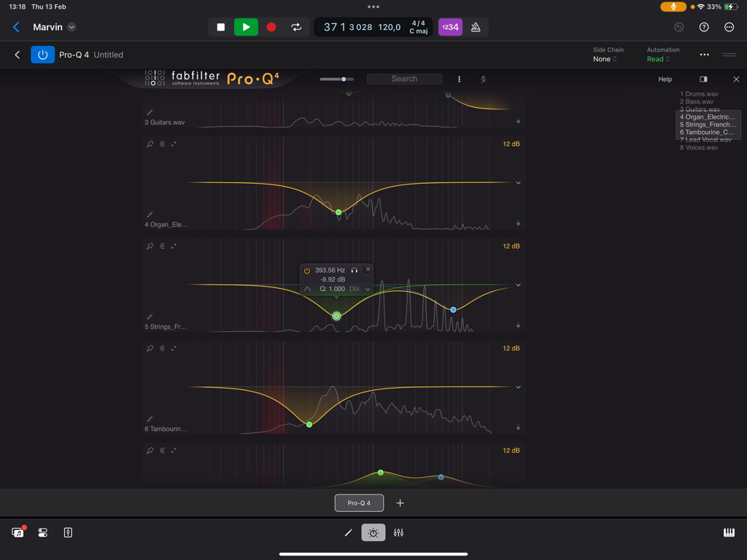
Task: Select the pencil edit icon on bottom toolbar
Action: coord(348,532)
